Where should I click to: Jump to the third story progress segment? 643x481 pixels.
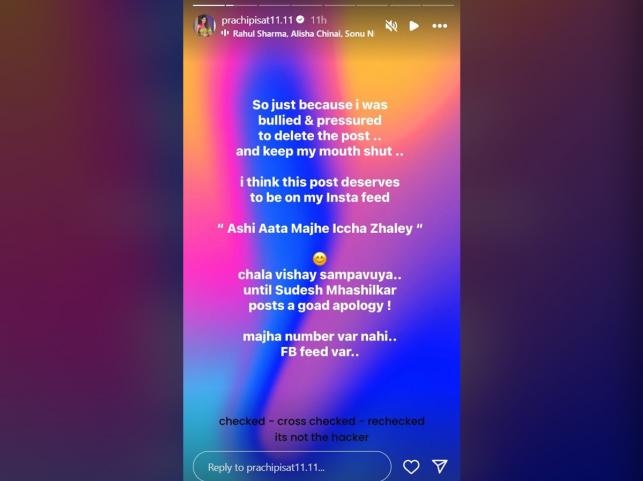point(274,5)
